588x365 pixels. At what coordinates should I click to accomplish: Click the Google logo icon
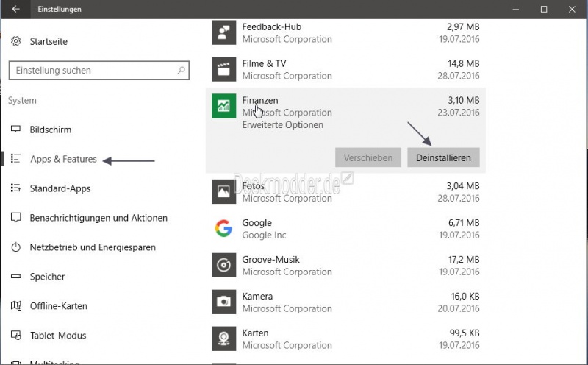pyautogui.click(x=223, y=228)
